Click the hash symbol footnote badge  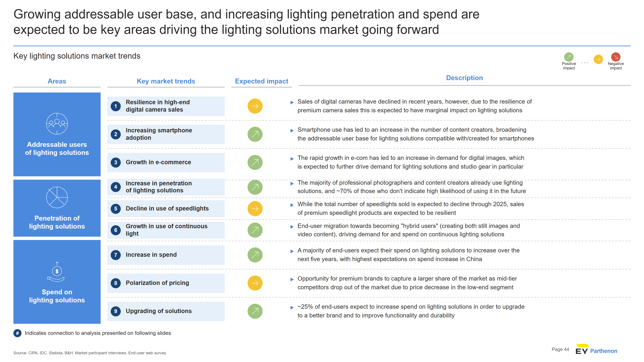(17, 333)
